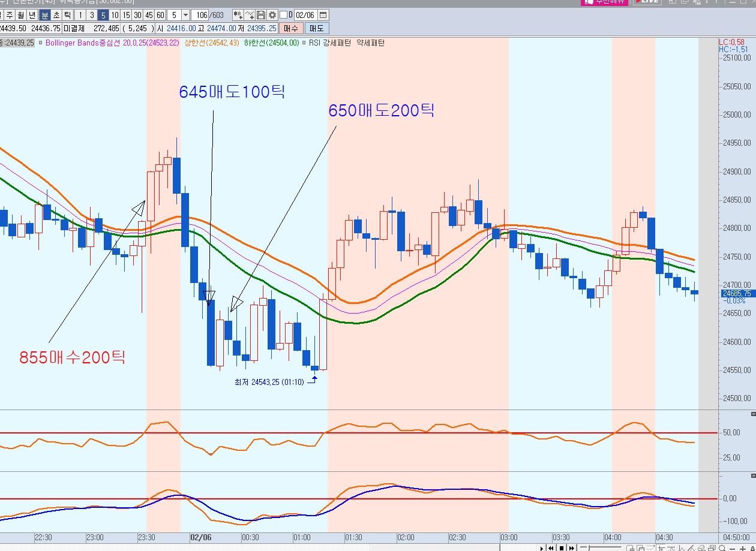The image size is (756, 551).
Task: Toggle the RSI indicator legend marker
Action: (304, 43)
